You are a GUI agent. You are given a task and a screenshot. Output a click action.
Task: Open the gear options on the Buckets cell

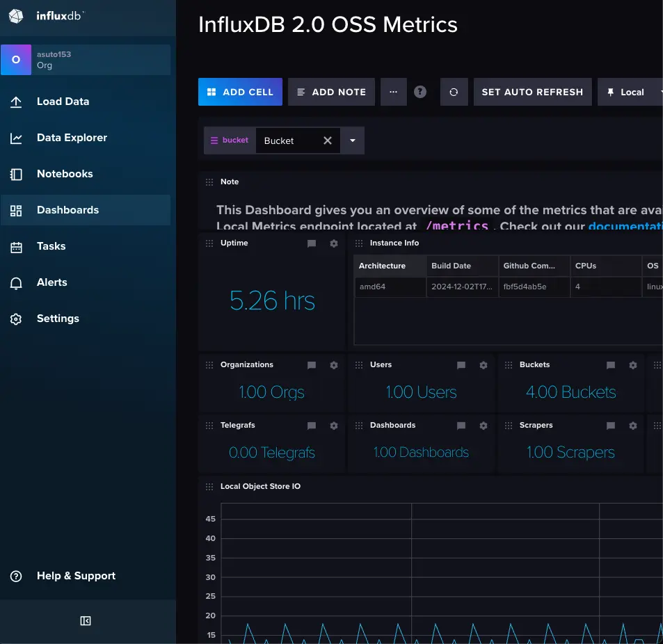[x=632, y=364]
